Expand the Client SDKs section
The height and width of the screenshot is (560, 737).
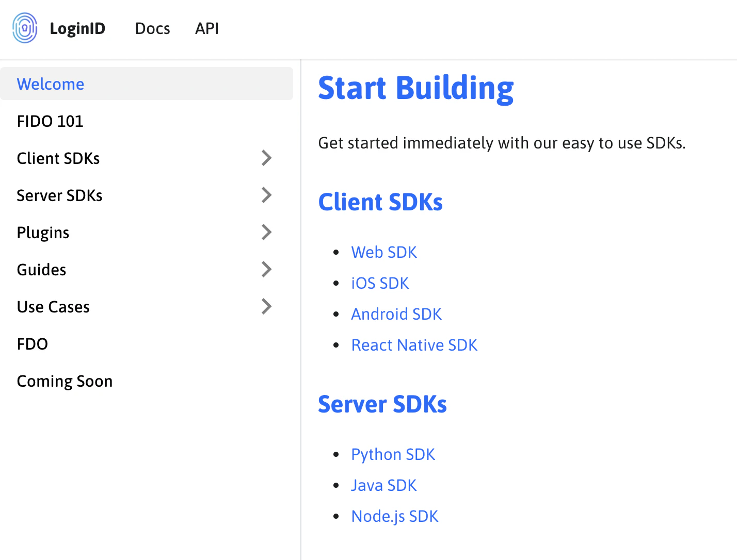pos(58,158)
